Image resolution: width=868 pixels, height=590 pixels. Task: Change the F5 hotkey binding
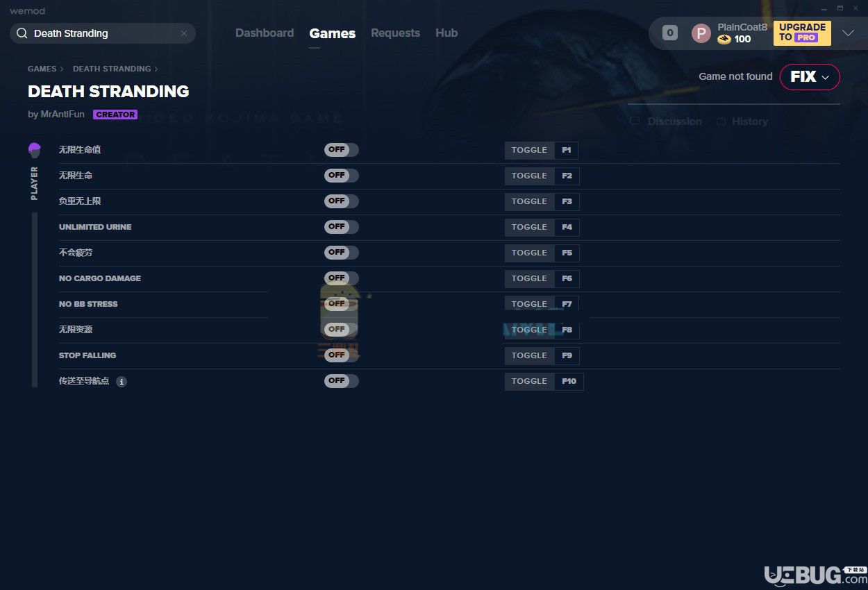pos(567,253)
